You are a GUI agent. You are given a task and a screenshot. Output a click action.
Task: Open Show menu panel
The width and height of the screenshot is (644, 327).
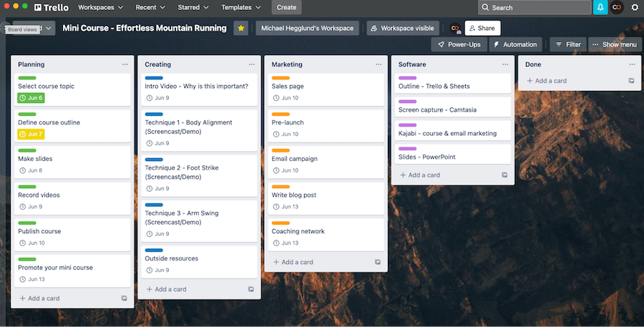click(x=614, y=44)
